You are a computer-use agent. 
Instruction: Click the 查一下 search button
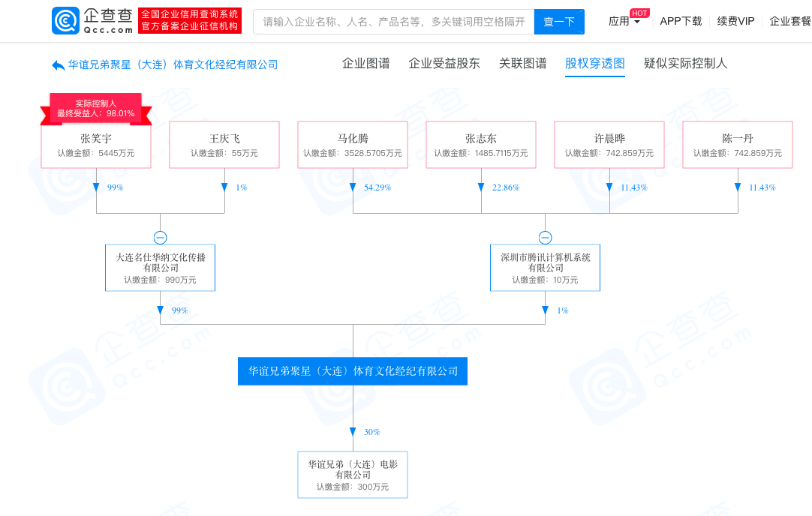coord(559,22)
